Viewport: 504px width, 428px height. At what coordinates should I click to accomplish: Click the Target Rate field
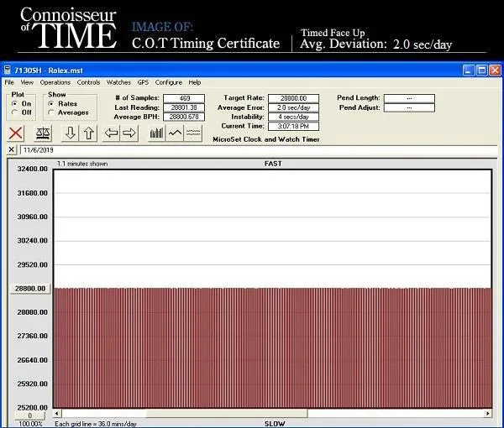coord(293,98)
